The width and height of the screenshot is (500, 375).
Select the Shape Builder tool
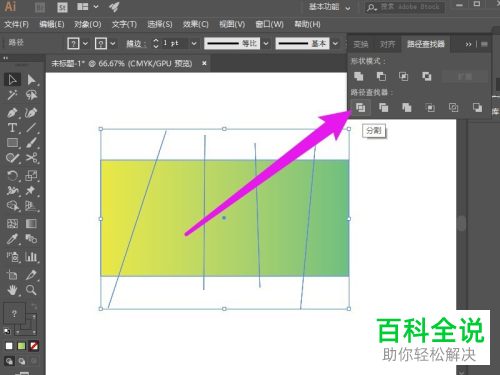(x=12, y=206)
